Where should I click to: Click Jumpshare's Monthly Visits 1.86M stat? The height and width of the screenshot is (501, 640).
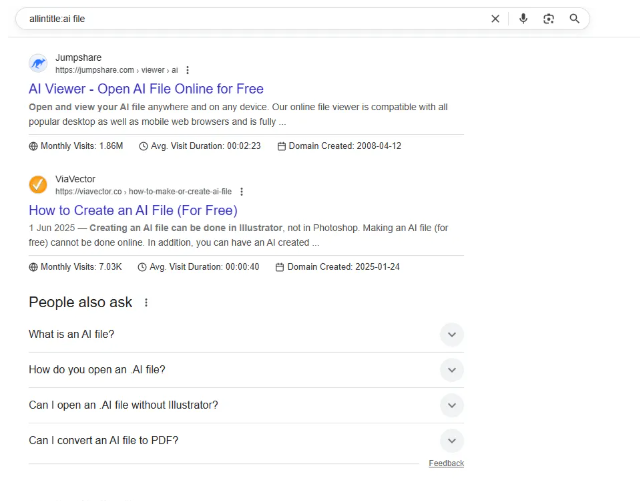pos(76,146)
